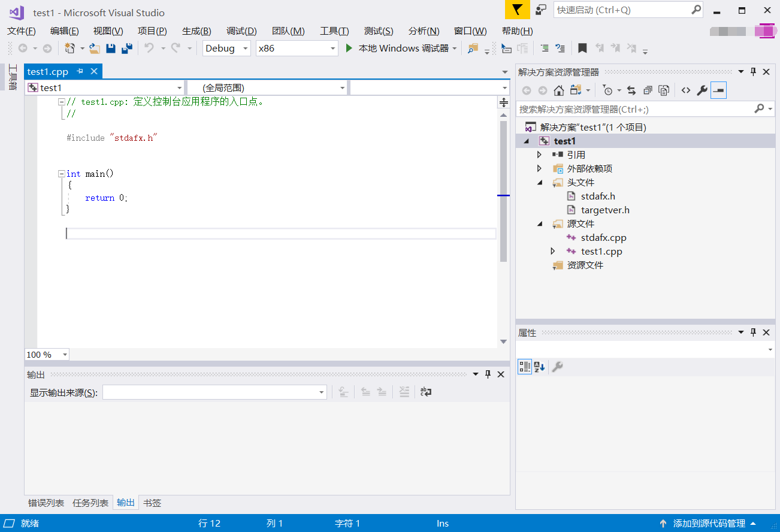Switch to the 书签 tab
The image size is (780, 532).
tap(152, 503)
